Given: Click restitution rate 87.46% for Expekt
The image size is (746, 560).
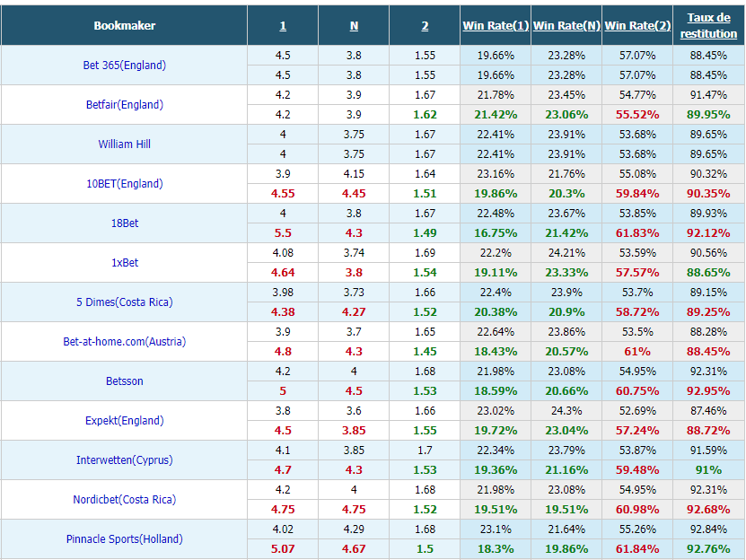Looking at the screenshot, I should pos(708,411).
